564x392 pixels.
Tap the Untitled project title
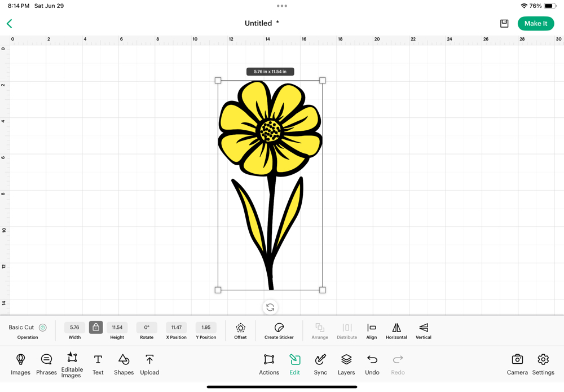click(x=258, y=23)
